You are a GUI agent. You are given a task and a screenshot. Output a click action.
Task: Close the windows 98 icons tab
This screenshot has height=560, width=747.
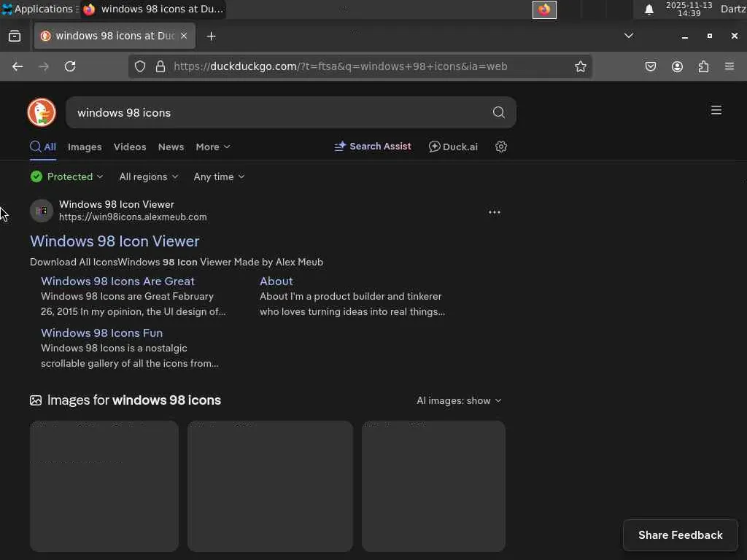pyautogui.click(x=184, y=36)
